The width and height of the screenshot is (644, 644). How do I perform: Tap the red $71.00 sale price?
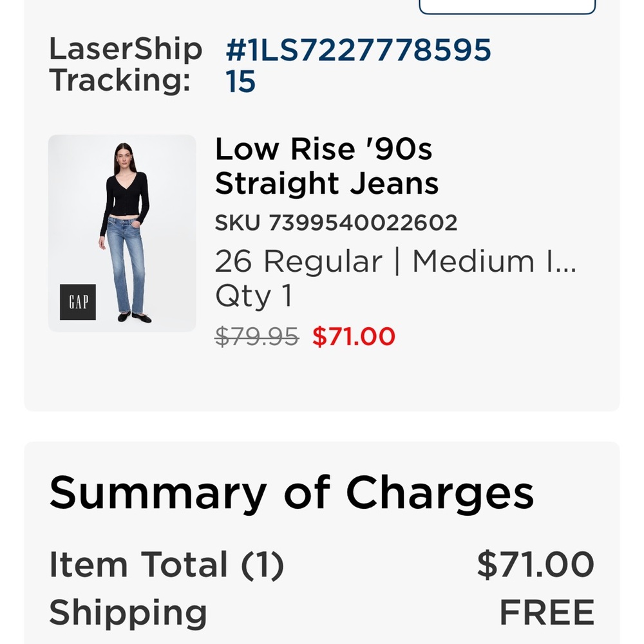354,336
